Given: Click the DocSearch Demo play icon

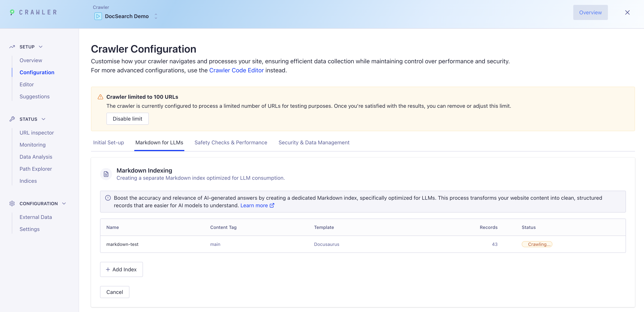Looking at the screenshot, I should [98, 16].
